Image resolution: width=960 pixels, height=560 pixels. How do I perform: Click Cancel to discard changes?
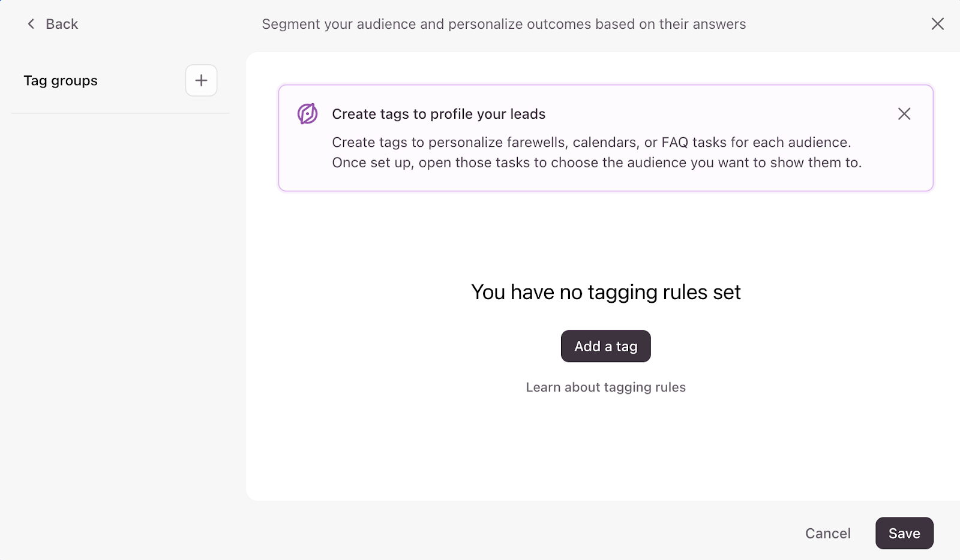(x=827, y=533)
